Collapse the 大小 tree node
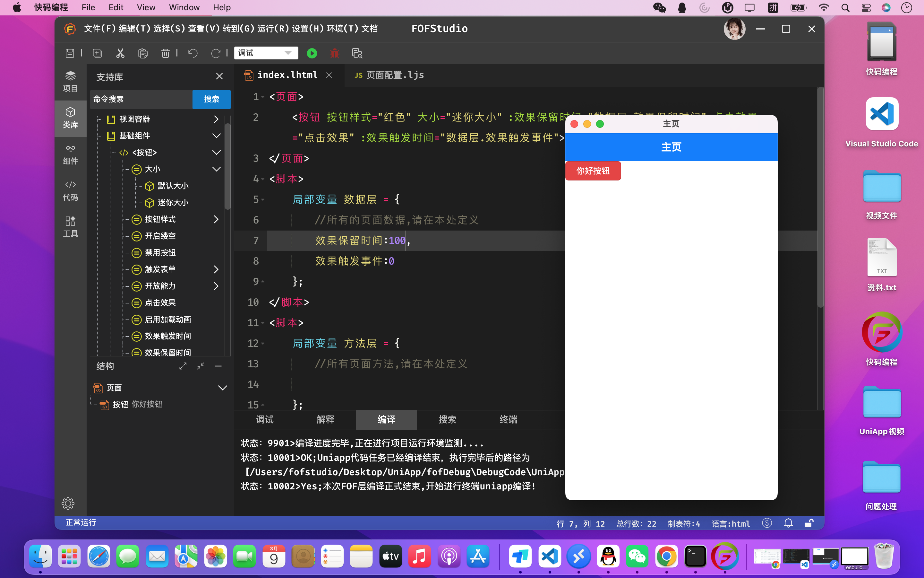Viewport: 924px width, 578px height. click(216, 169)
